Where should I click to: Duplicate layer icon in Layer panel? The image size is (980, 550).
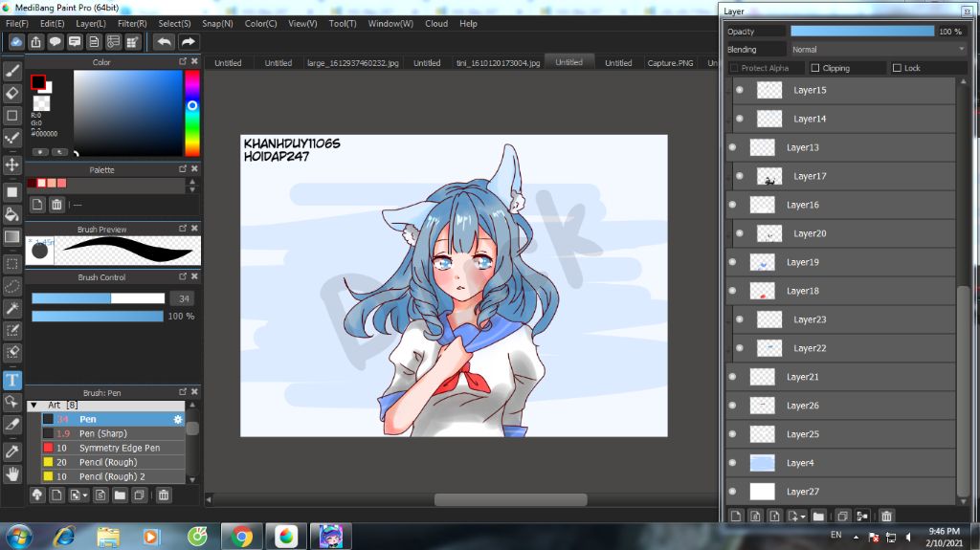click(x=842, y=516)
